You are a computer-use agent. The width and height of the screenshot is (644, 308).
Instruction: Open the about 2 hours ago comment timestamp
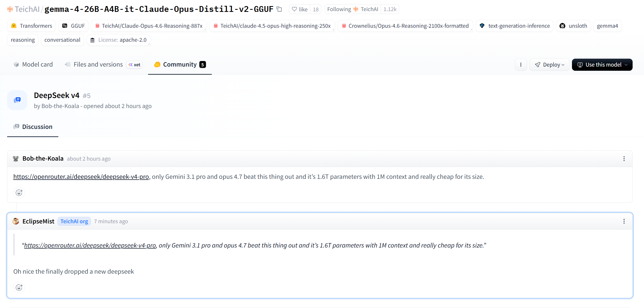click(89, 159)
